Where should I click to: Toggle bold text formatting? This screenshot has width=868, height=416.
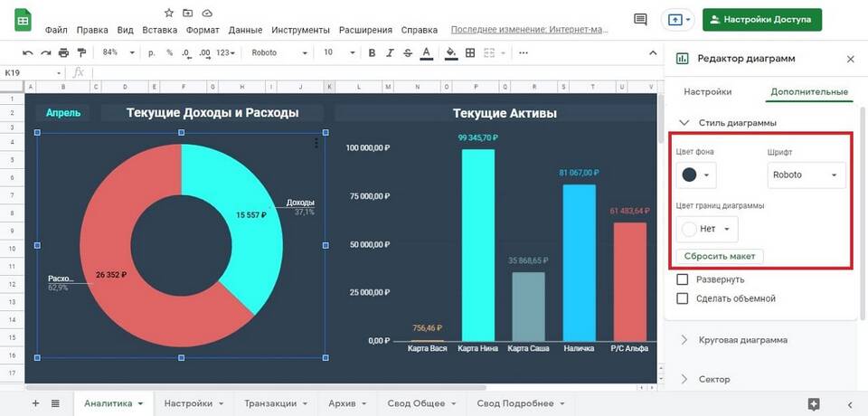click(372, 52)
